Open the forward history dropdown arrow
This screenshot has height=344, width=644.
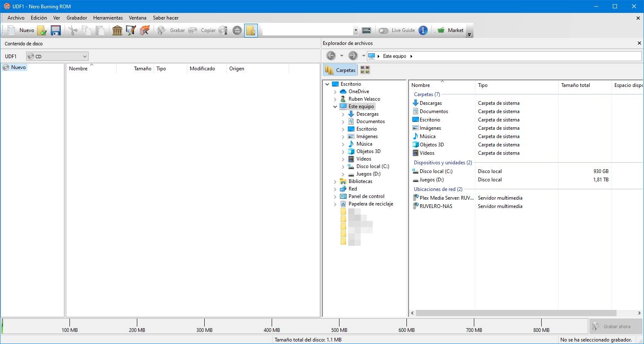363,56
